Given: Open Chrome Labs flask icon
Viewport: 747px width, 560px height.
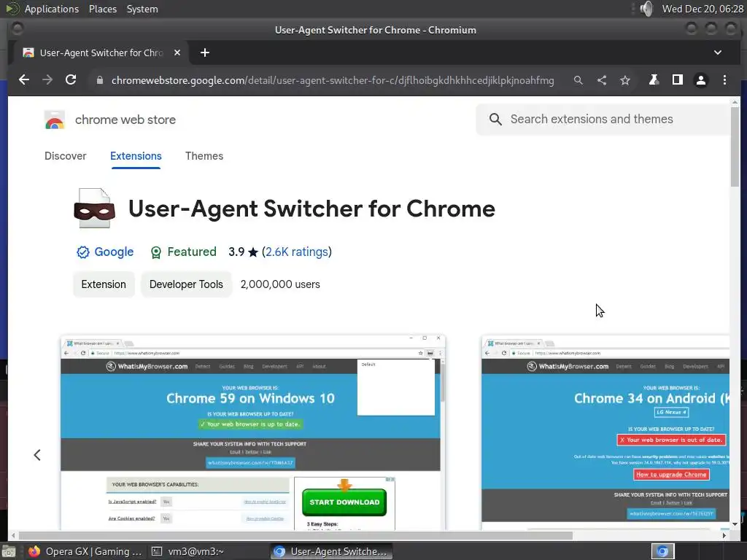Looking at the screenshot, I should pos(654,80).
